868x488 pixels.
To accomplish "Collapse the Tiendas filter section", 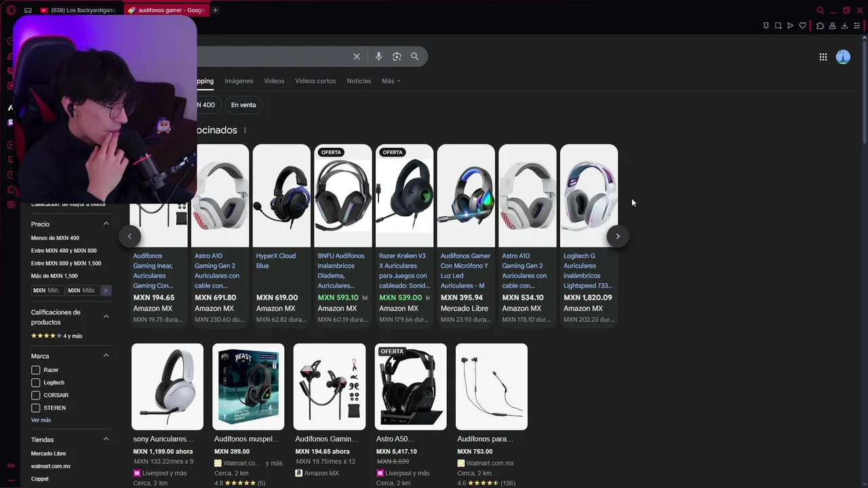I will pyautogui.click(x=106, y=439).
